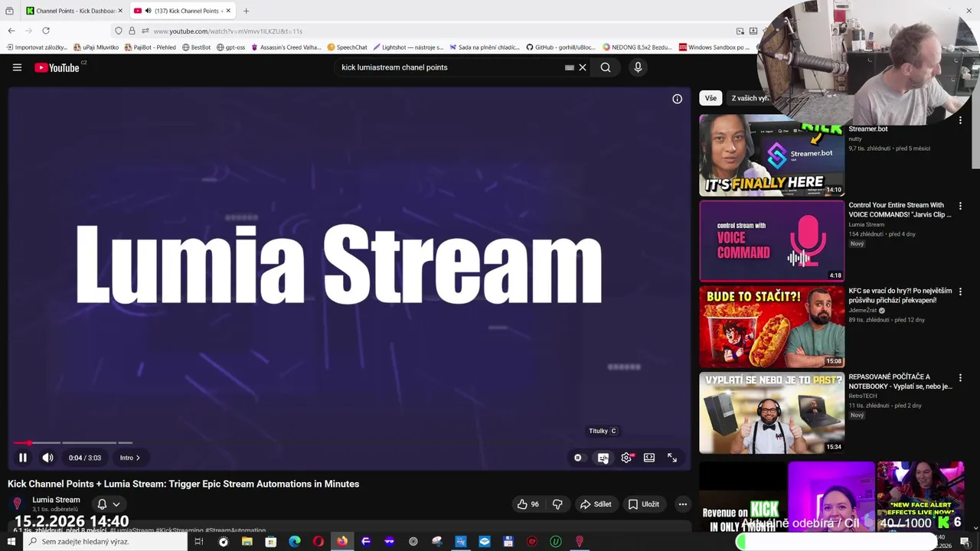980x551 pixels.
Task: Open Streamer.bot video thumbnail
Action: pyautogui.click(x=772, y=157)
